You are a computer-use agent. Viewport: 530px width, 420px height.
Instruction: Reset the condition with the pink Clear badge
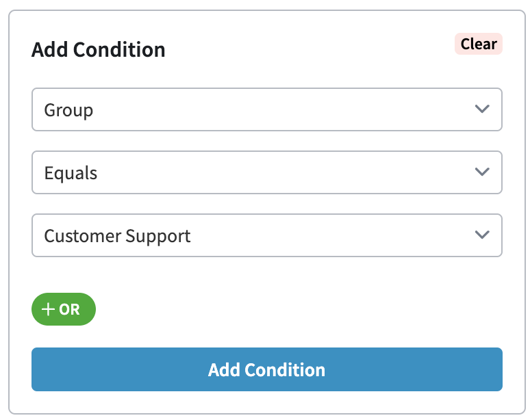478,44
